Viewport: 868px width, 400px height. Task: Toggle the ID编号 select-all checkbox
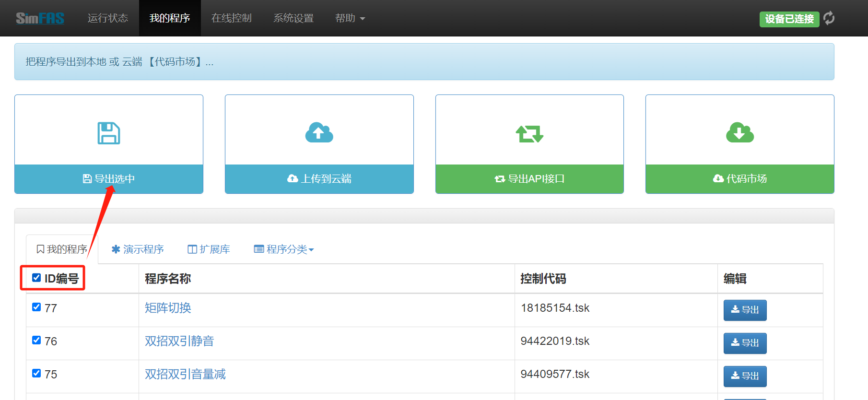(x=36, y=278)
